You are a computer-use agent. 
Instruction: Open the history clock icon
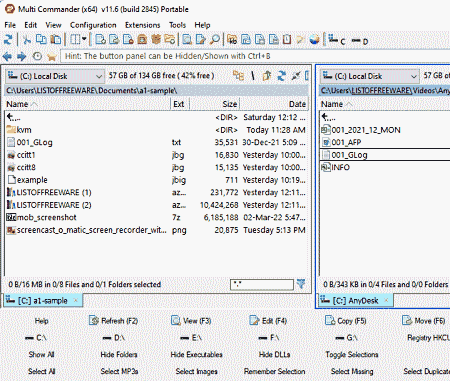click(x=37, y=56)
